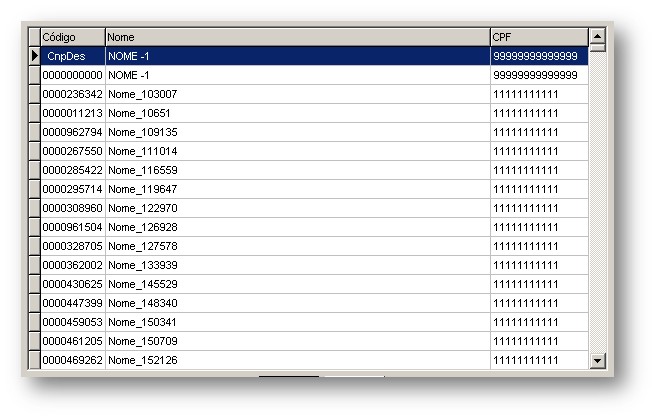Select code cell 0000308960
This screenshot has height=419, width=656.
(73, 208)
